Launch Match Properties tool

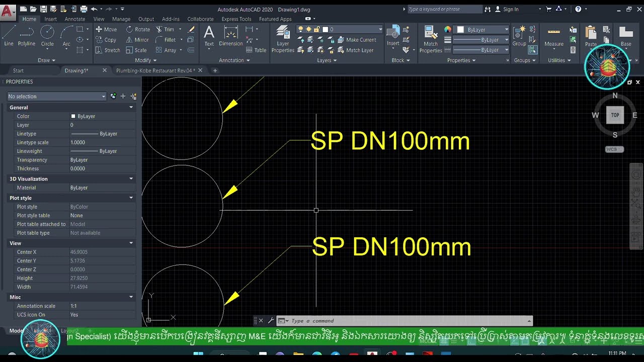point(431,39)
